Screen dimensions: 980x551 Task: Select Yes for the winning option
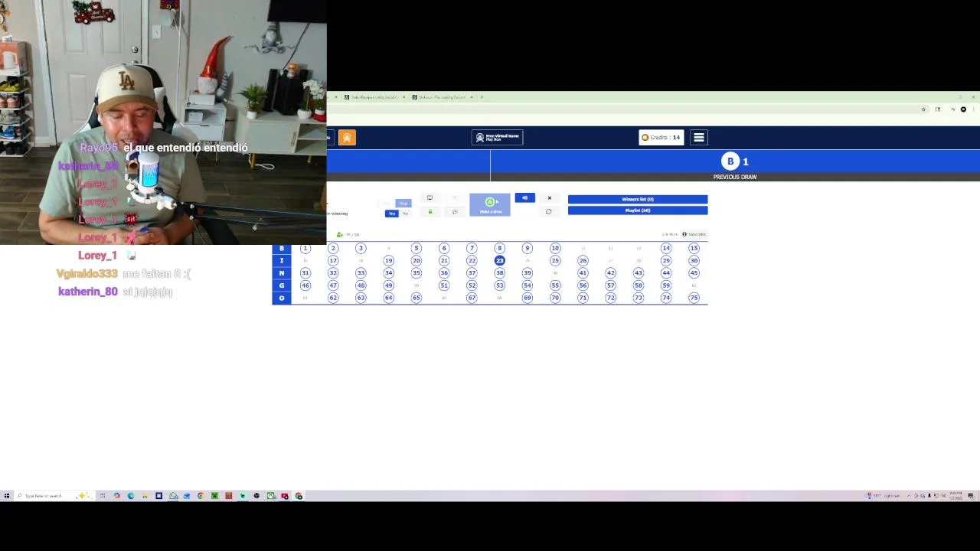click(391, 214)
